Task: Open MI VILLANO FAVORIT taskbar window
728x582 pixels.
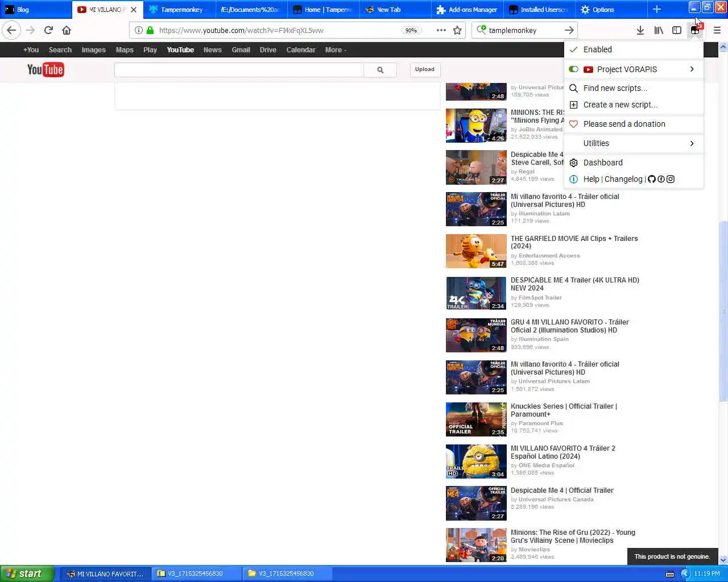Action: tap(106, 573)
